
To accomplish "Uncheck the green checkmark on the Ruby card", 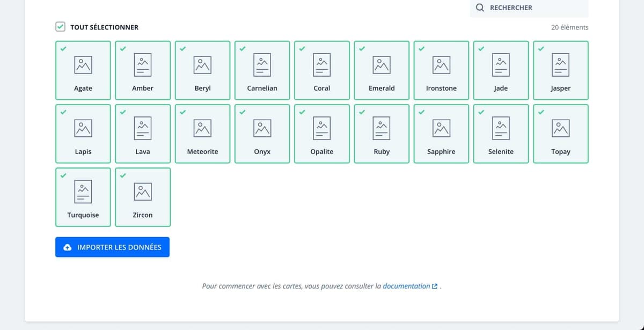I will click(x=361, y=112).
